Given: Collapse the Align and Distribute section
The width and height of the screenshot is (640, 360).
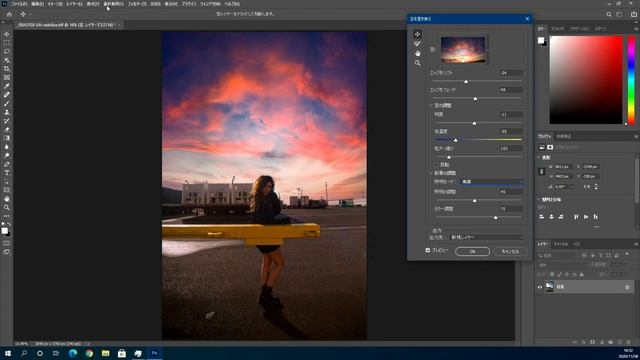Looking at the screenshot, I should click(539, 200).
